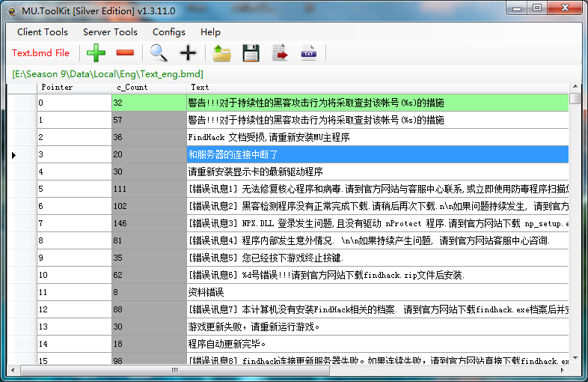Minimize the MU.ToolKit window
588x382 pixels.
click(x=517, y=8)
